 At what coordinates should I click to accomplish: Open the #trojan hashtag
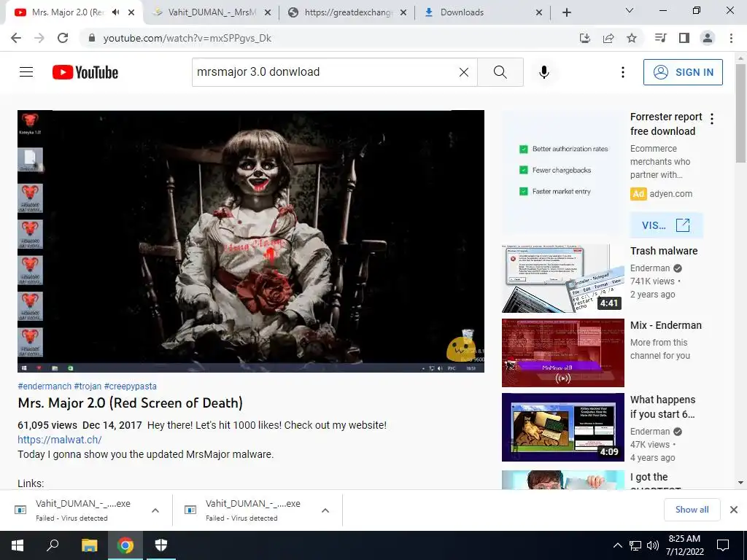88,386
